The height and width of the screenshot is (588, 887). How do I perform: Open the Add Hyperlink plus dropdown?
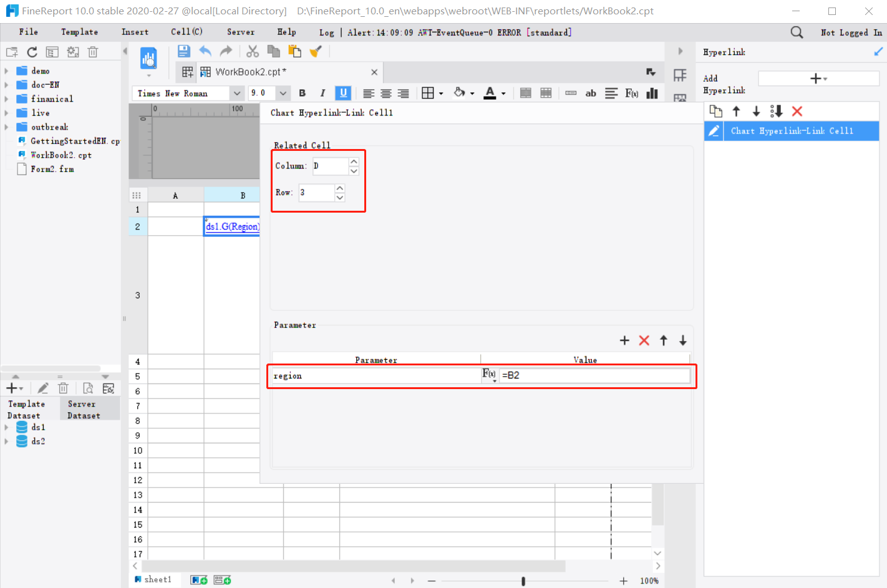coord(818,78)
